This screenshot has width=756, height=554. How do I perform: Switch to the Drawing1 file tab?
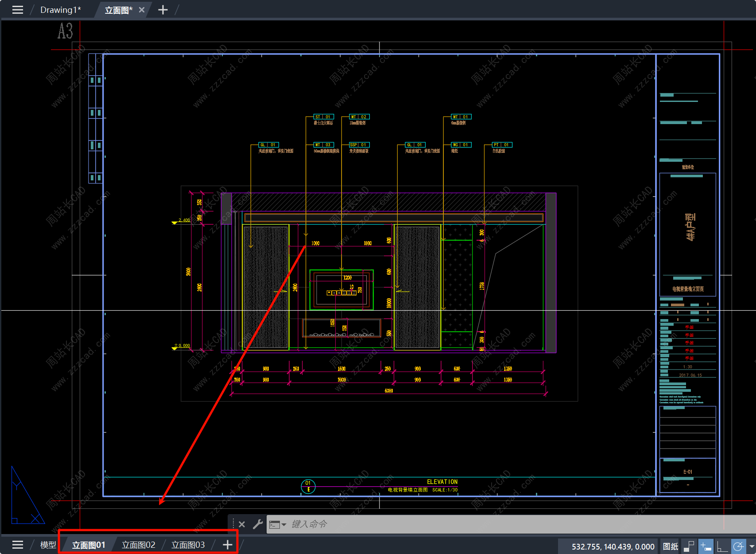coord(60,10)
